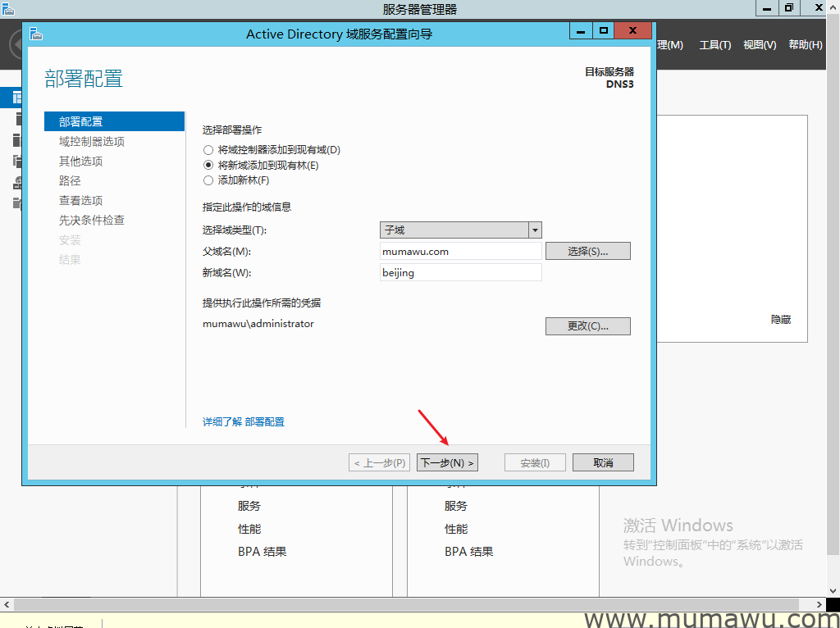Click the 选择(S)... button for the parent domain
The image size is (840, 628).
587,251
